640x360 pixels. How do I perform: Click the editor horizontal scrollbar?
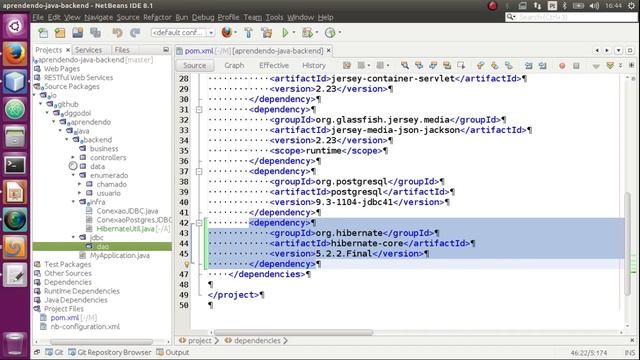(x=293, y=333)
